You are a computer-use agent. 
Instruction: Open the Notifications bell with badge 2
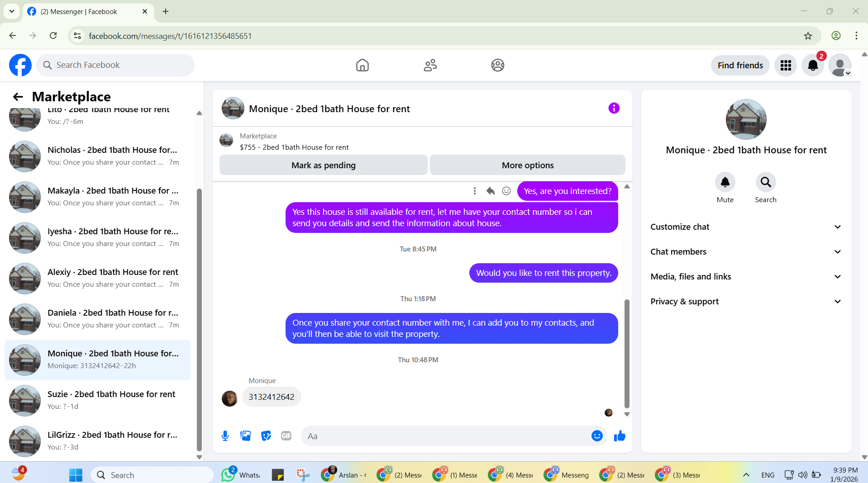[x=813, y=66]
